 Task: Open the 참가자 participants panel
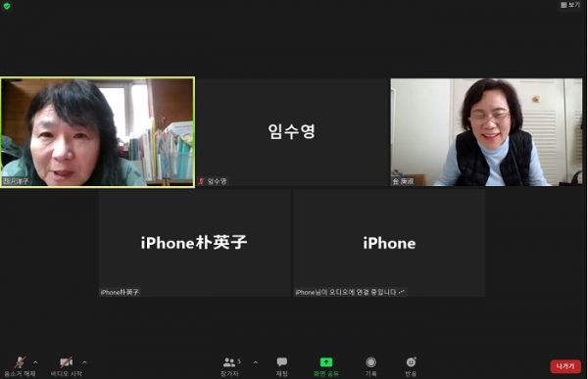[230, 366]
